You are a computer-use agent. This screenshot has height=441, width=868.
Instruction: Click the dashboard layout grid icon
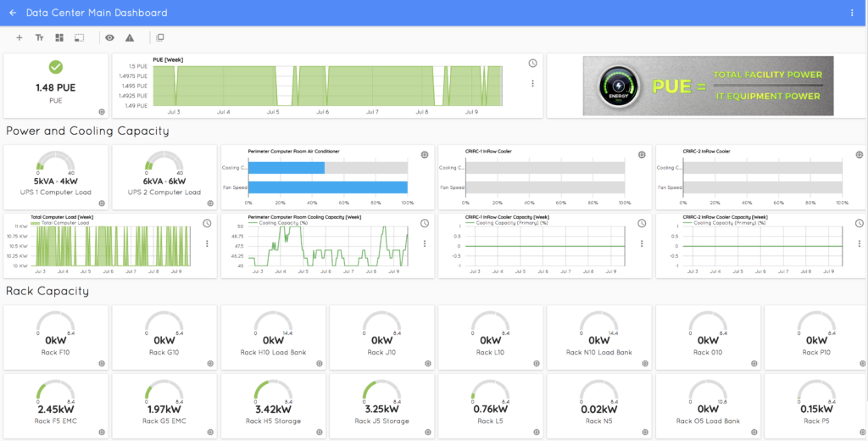(59, 37)
